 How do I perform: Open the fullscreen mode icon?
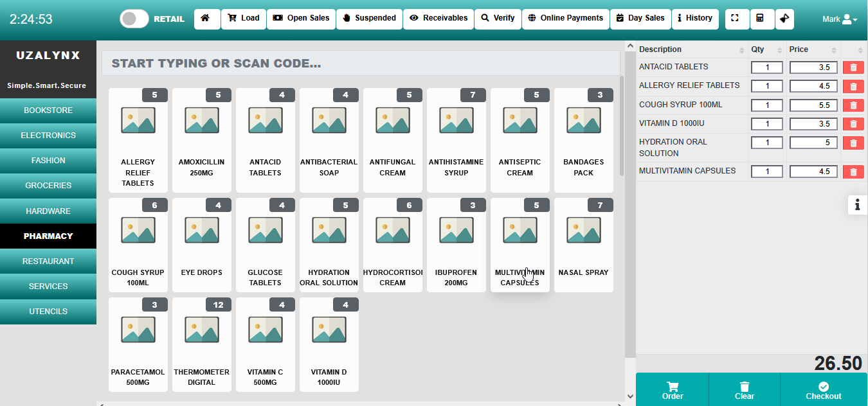(737, 19)
